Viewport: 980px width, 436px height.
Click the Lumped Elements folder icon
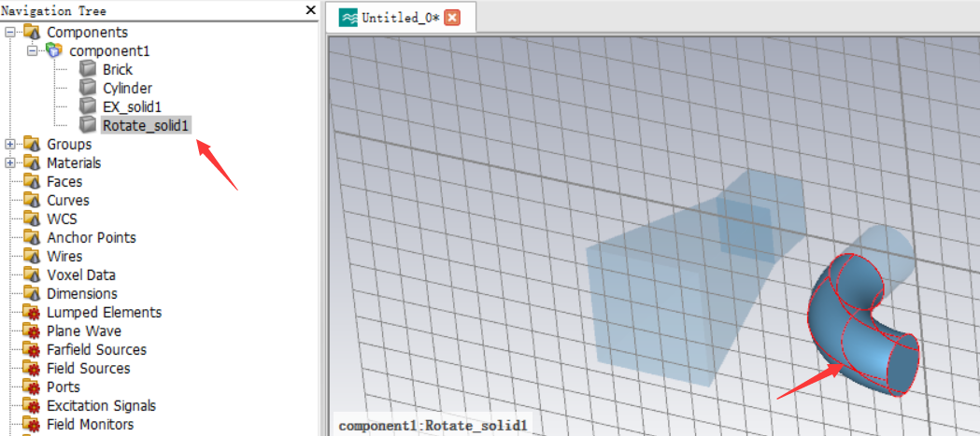(x=32, y=312)
